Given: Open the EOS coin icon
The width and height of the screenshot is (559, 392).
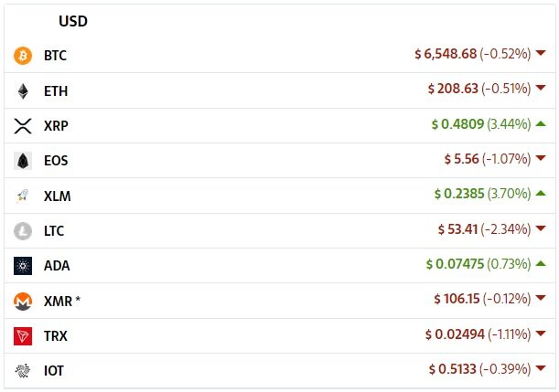Looking at the screenshot, I should tap(23, 161).
